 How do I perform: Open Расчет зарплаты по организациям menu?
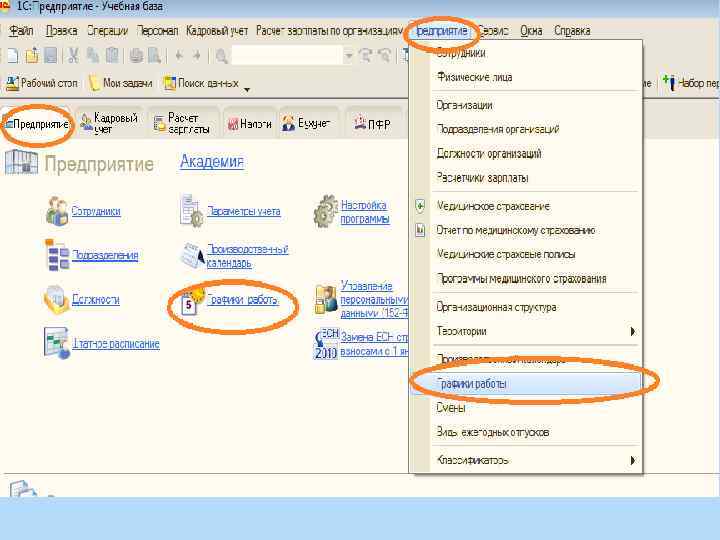point(329,31)
